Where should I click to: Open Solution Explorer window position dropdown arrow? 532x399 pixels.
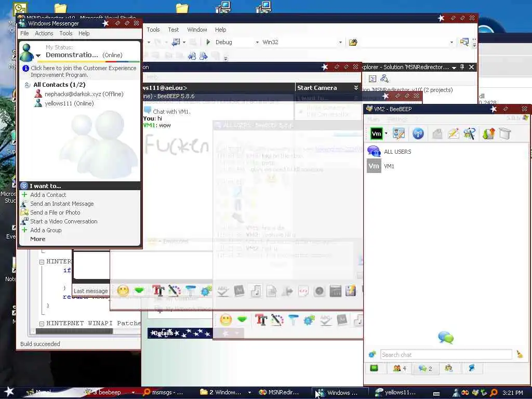(x=454, y=68)
